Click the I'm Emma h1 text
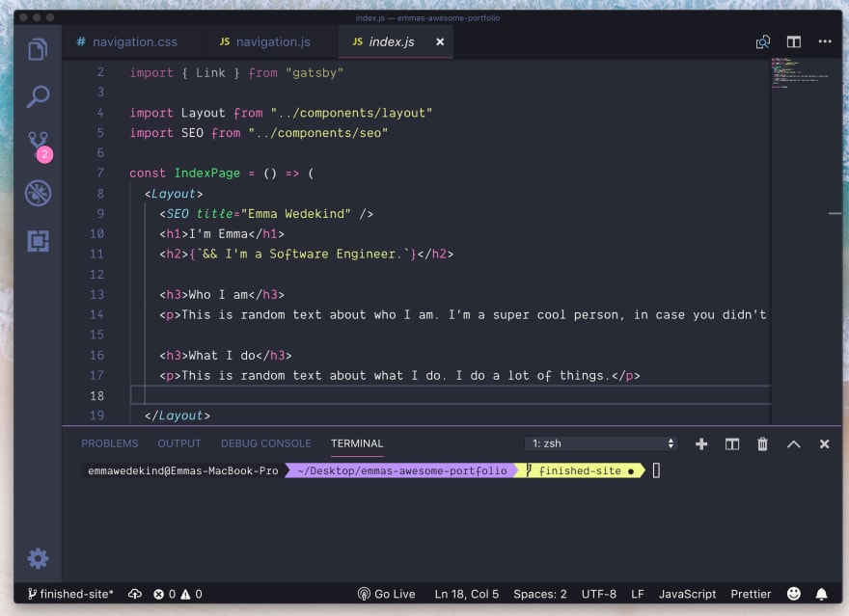849x616 pixels. 218,233
